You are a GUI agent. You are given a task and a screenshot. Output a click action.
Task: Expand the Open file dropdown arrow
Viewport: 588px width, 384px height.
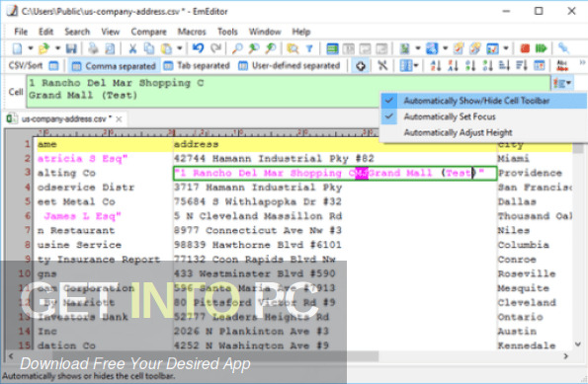coord(57,48)
